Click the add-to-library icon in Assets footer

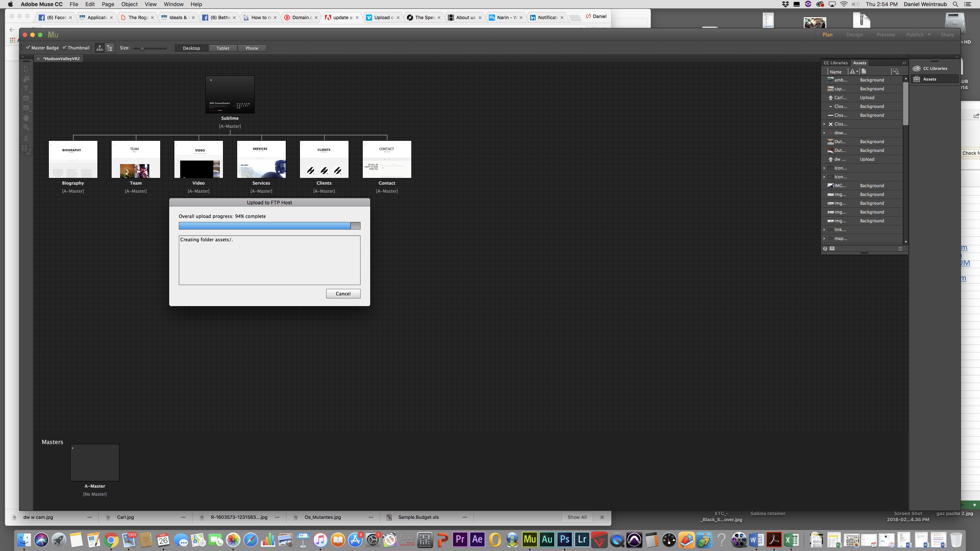point(832,248)
